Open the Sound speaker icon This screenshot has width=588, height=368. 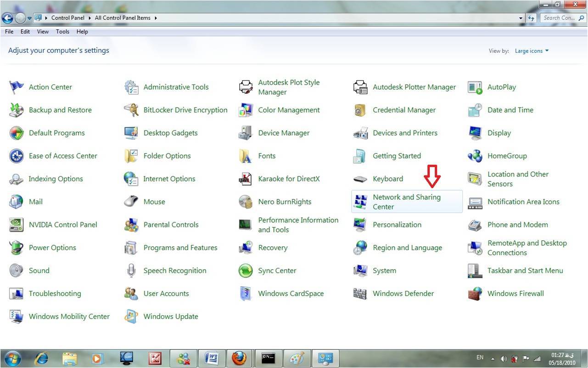pyautogui.click(x=17, y=271)
